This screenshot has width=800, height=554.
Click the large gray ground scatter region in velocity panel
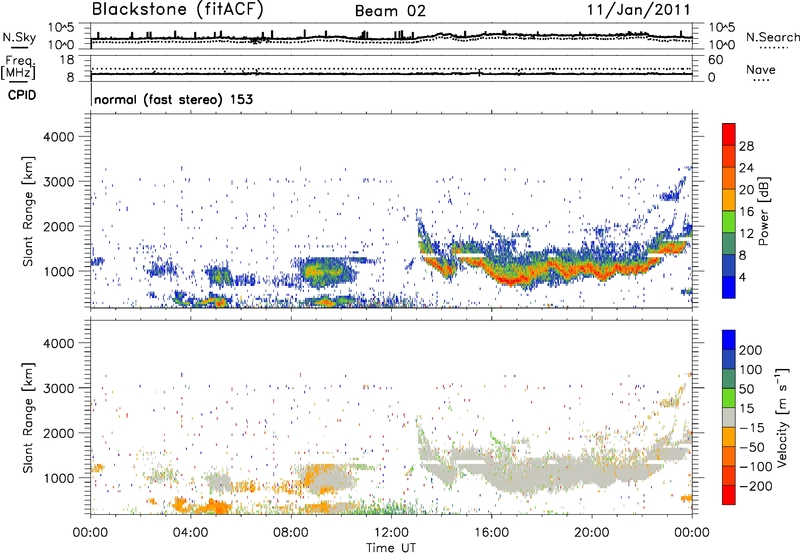click(556, 472)
